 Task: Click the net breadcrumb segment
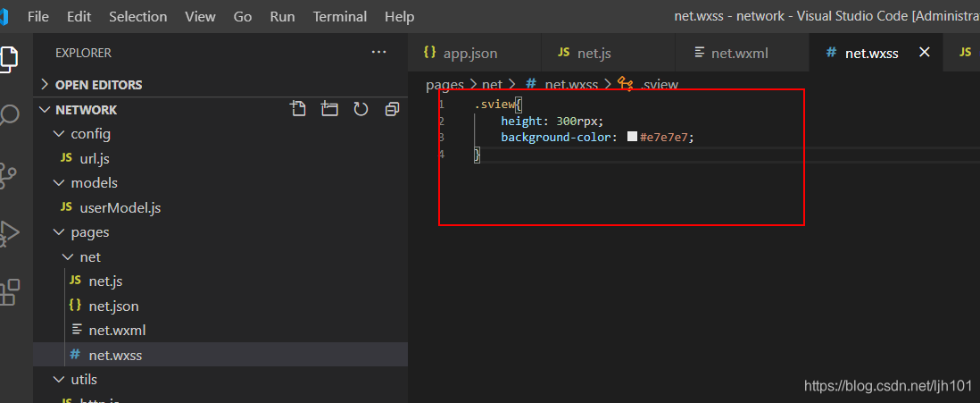click(x=492, y=84)
